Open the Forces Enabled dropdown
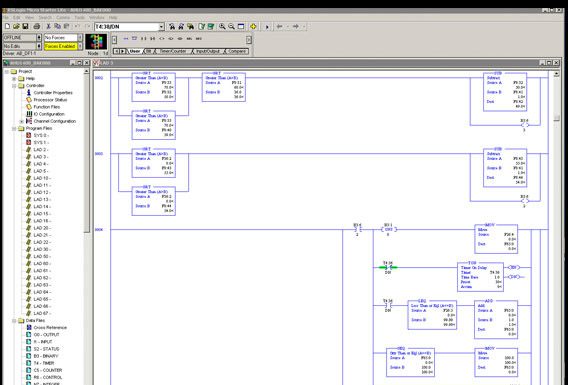The width and height of the screenshot is (568, 385). point(80,46)
